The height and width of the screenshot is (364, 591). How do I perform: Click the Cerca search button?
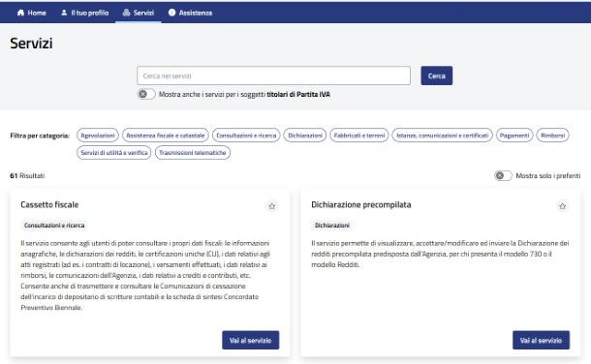pyautogui.click(x=436, y=76)
